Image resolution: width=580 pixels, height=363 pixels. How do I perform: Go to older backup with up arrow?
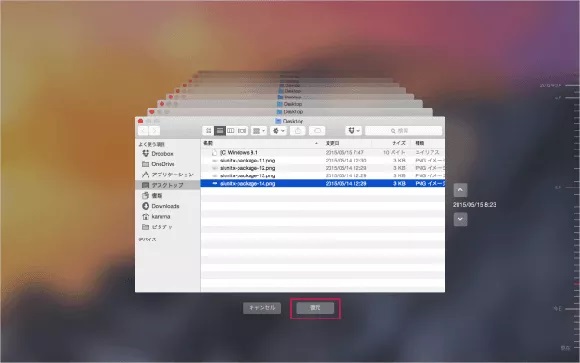click(460, 190)
